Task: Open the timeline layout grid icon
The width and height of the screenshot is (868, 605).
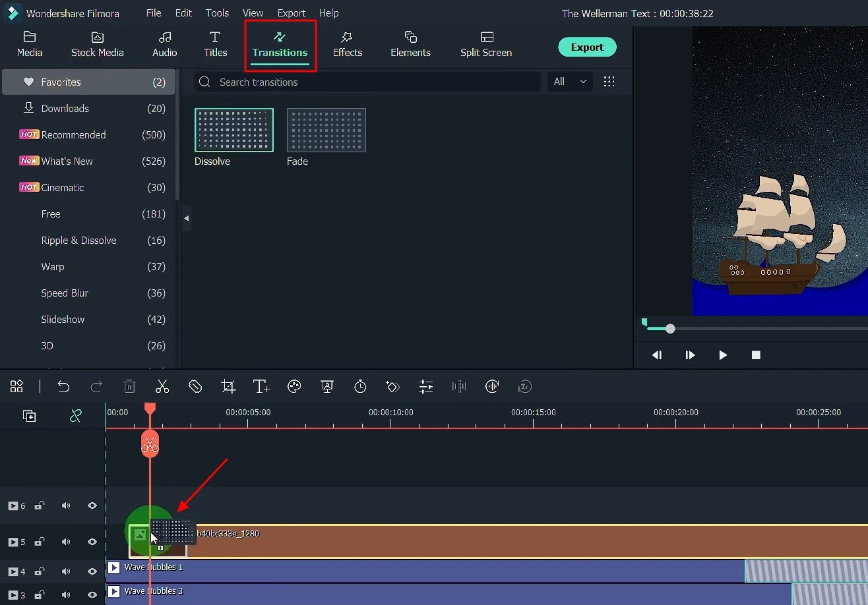Action: [16, 386]
